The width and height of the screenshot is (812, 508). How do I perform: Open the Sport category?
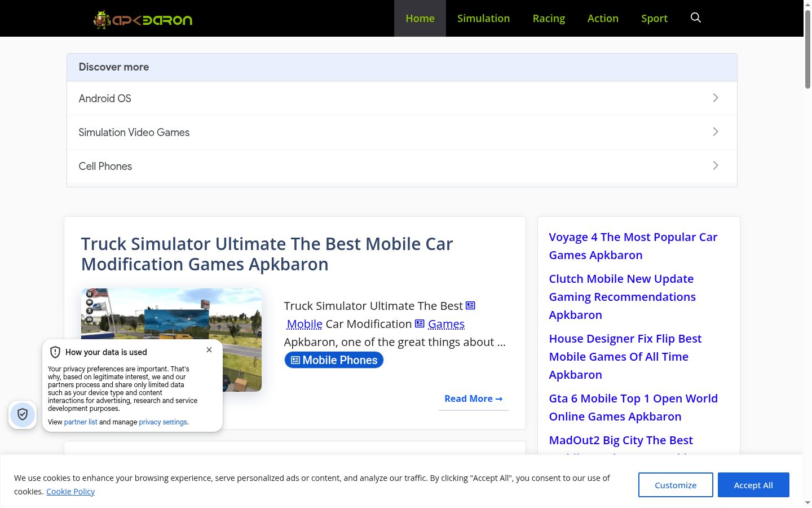tap(654, 18)
